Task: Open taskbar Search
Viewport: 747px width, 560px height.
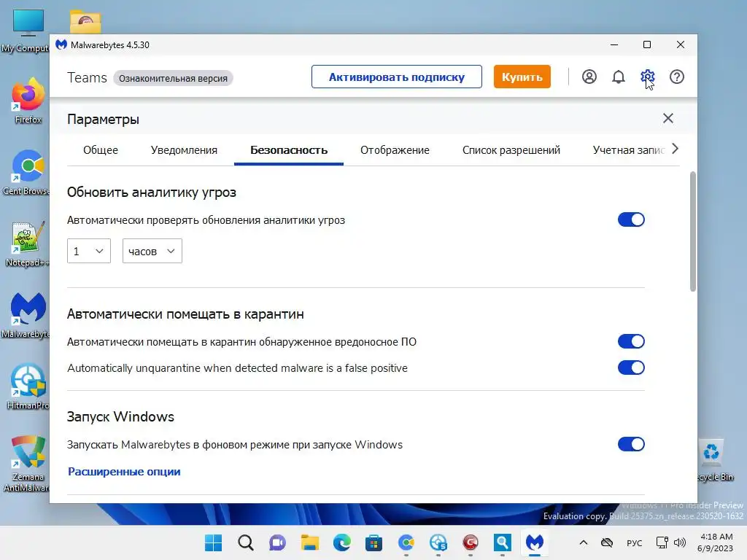Action: click(x=245, y=542)
